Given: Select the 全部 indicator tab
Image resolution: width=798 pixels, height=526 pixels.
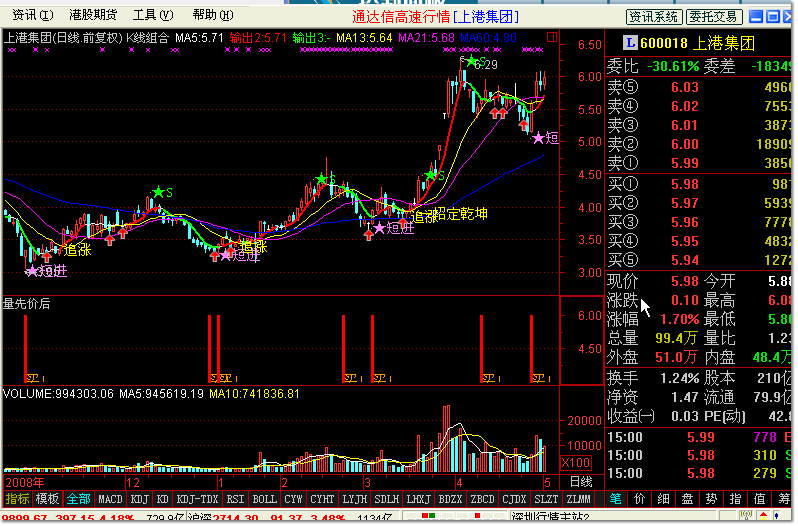Looking at the screenshot, I should pyautogui.click(x=78, y=499).
